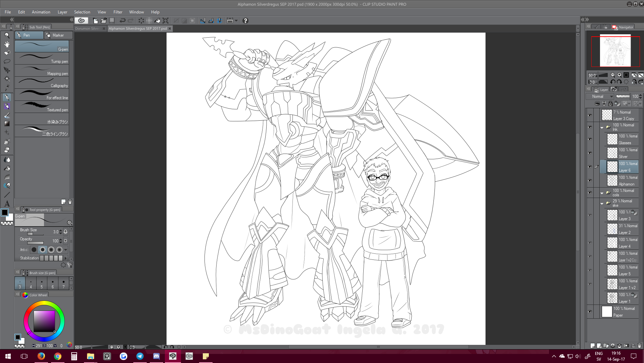
Task: Click the hue ring in Color Wheel
Action: [x=44, y=304]
